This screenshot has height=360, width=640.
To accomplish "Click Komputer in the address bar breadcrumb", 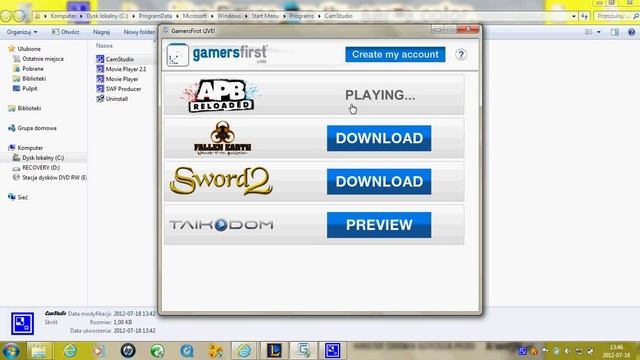I will tap(63, 16).
